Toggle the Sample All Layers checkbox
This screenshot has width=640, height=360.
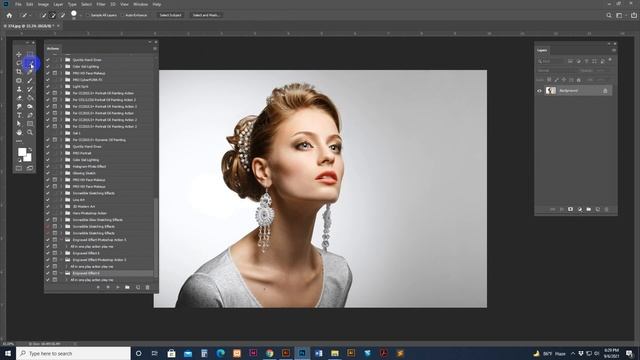88,15
